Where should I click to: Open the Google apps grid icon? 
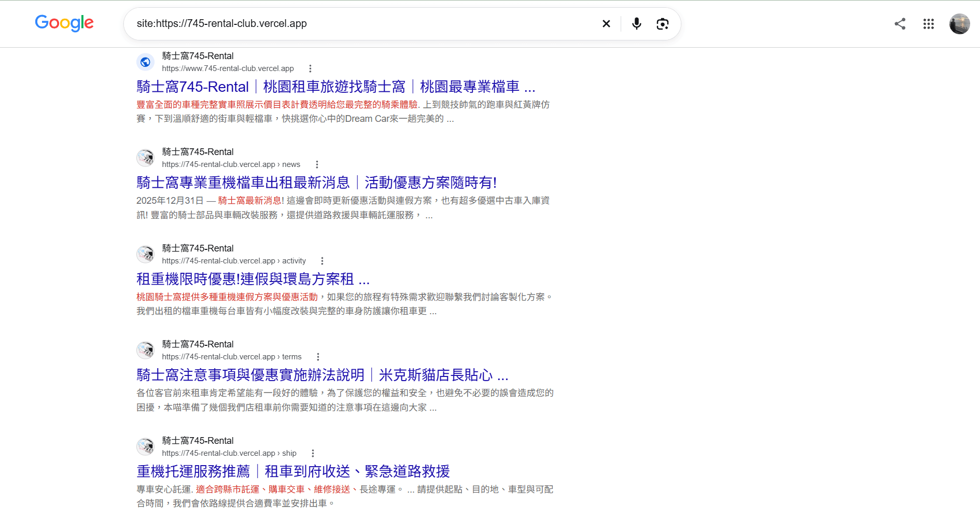click(929, 24)
